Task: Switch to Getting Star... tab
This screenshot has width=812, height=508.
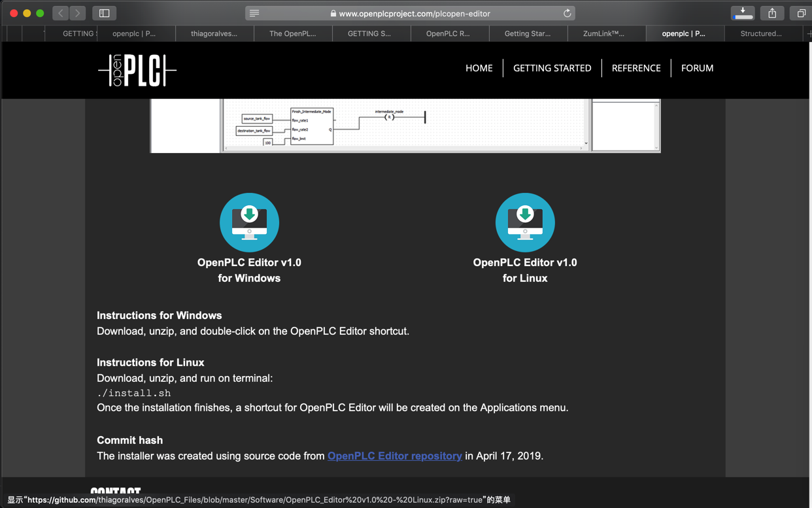Action: tap(528, 33)
